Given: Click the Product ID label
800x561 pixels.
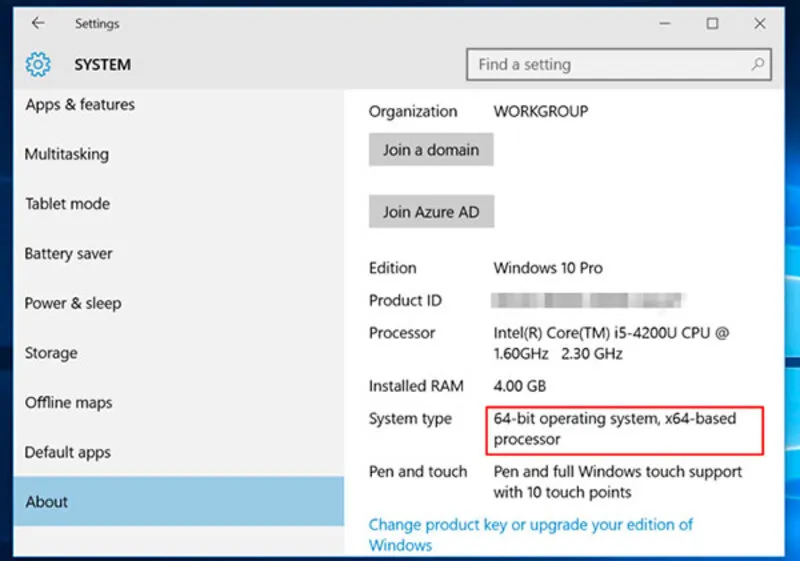Looking at the screenshot, I should (405, 300).
